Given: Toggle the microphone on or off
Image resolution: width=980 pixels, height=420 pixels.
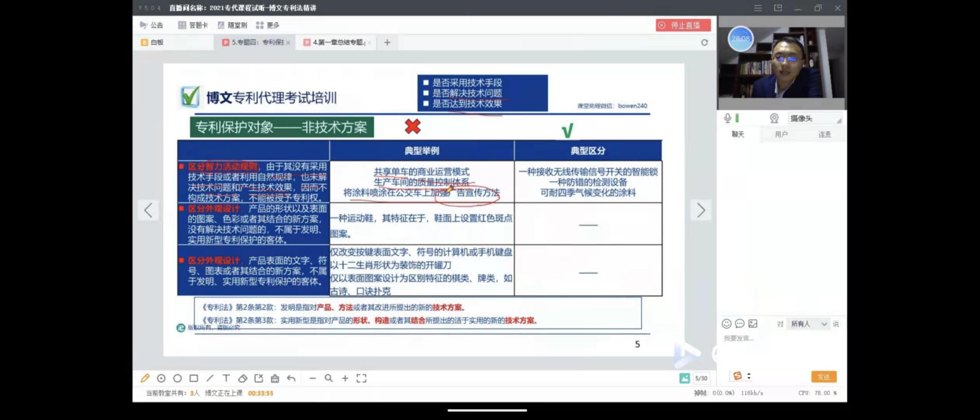Looking at the screenshot, I should pos(727,118).
